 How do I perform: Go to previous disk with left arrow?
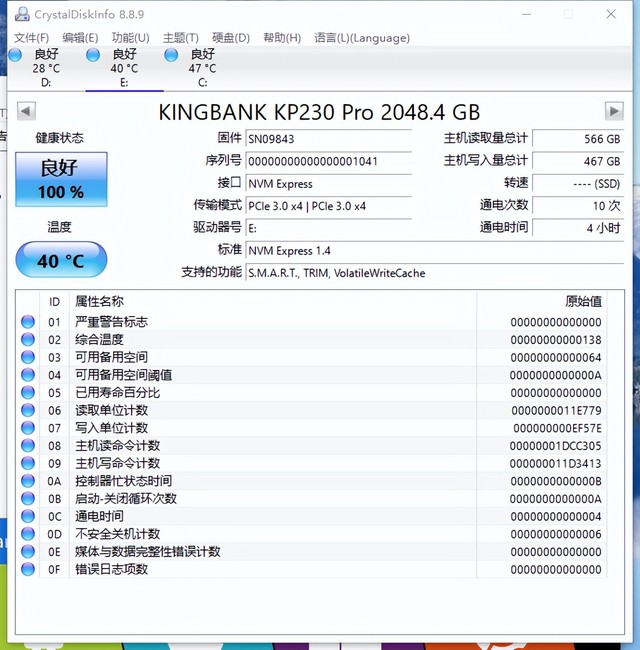26,111
